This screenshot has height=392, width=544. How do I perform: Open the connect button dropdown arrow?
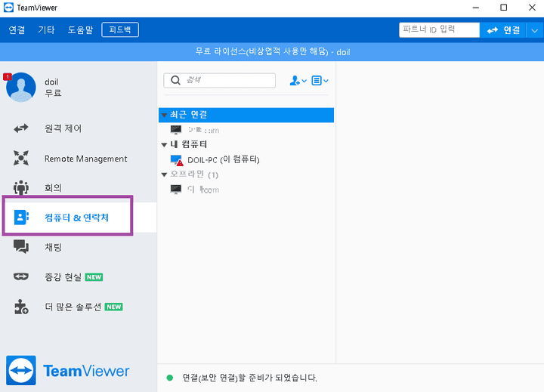point(535,30)
